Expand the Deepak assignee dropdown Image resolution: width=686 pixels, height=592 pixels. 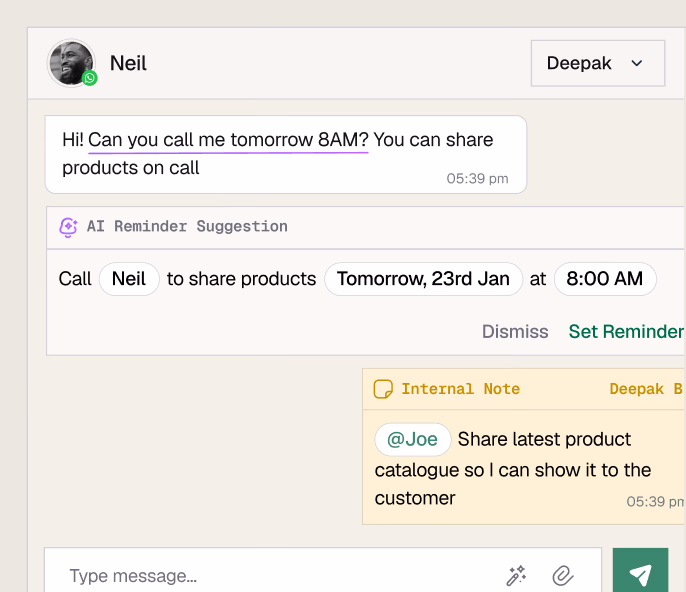597,63
